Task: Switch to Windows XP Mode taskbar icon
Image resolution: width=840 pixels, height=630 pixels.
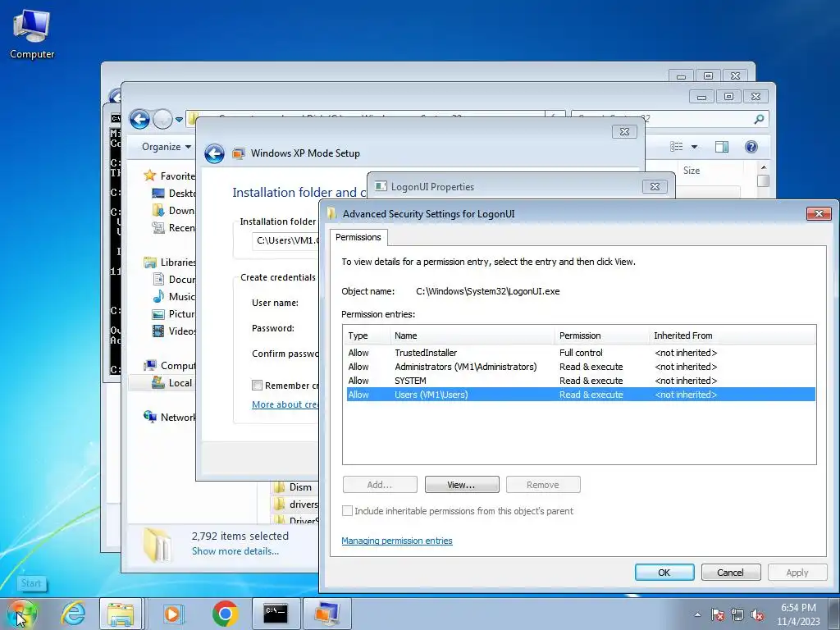Action: click(326, 614)
